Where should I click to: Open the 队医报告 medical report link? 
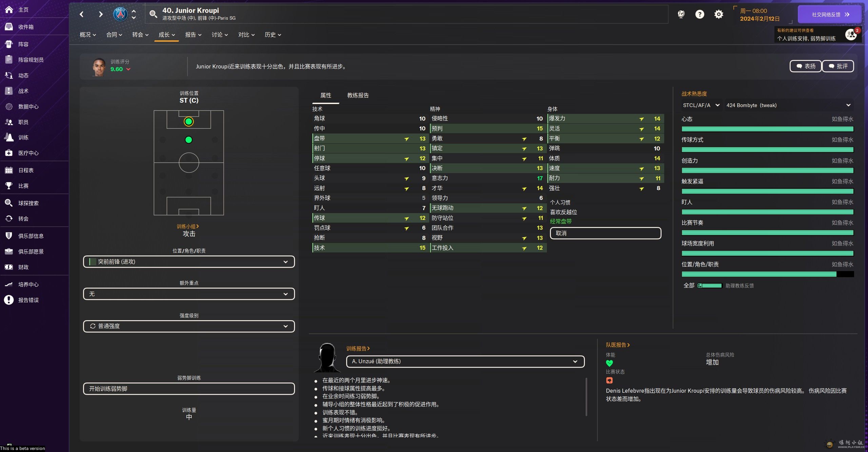point(618,345)
